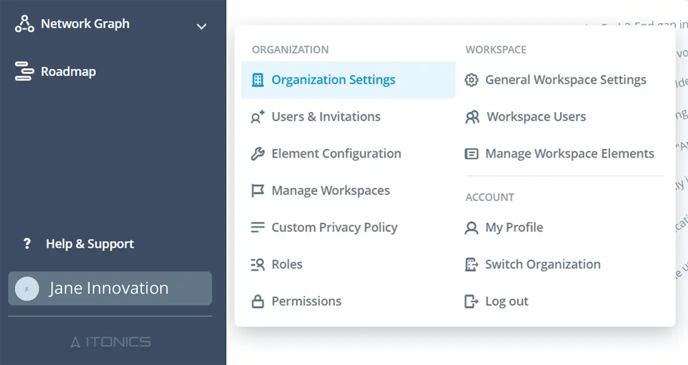Click the Network Graph node icon

(25, 24)
